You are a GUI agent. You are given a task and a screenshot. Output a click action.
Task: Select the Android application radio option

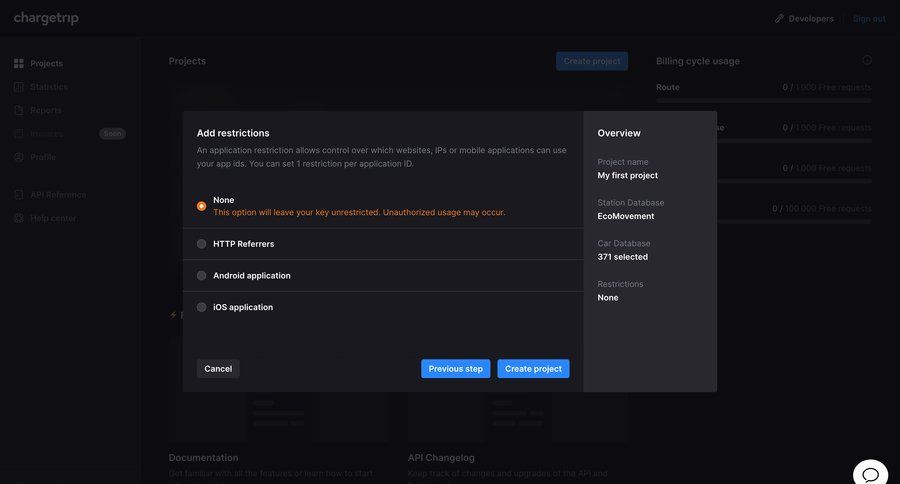[201, 276]
